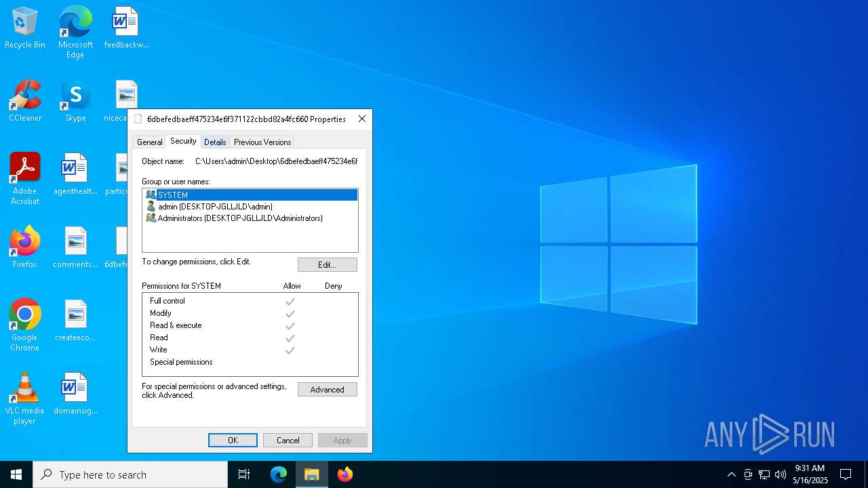
Task: Close the Properties dialog window
Action: 362,119
